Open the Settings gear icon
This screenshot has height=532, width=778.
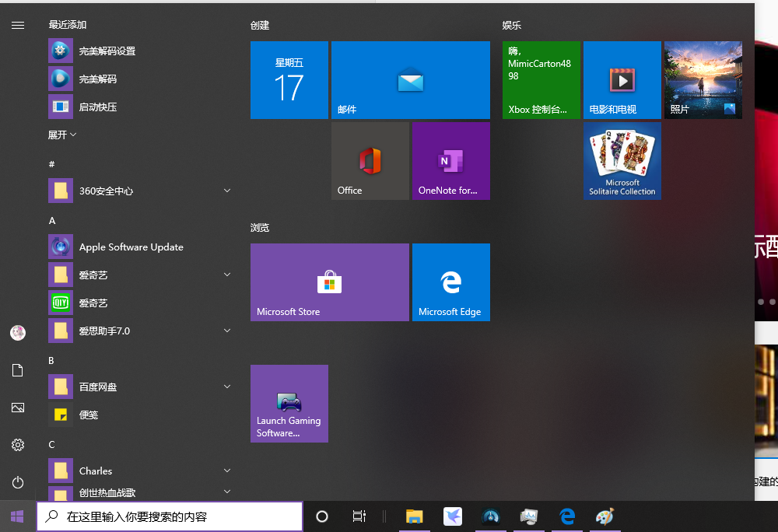[18, 445]
